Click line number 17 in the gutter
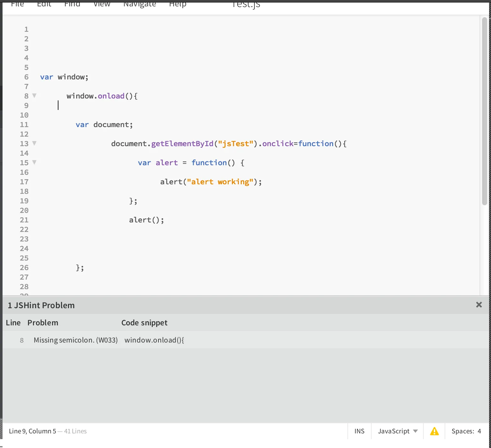The width and height of the screenshot is (491, 448). (24, 182)
